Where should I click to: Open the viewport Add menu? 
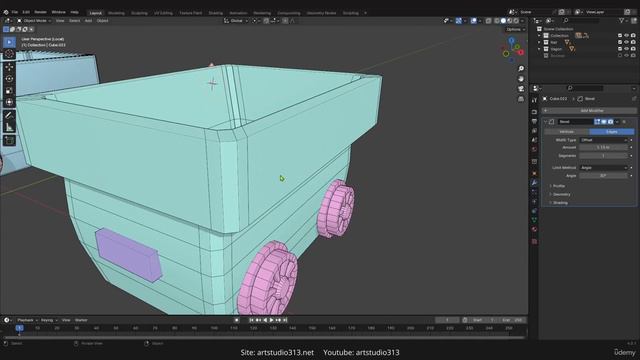[88, 21]
